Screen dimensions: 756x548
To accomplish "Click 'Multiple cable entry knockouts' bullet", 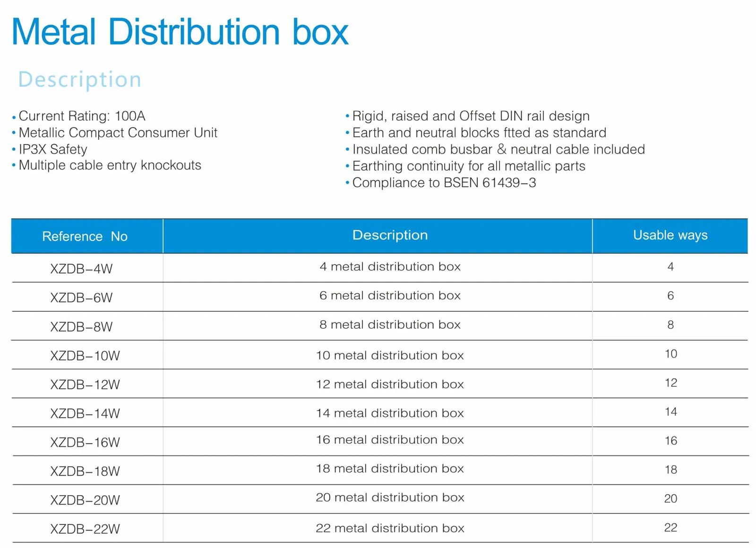I will (110, 165).
